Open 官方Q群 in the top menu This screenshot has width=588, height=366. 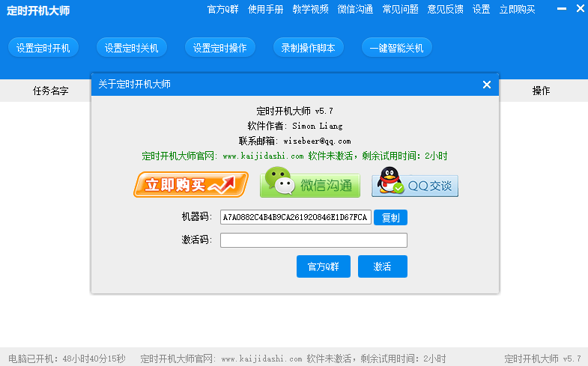point(222,10)
